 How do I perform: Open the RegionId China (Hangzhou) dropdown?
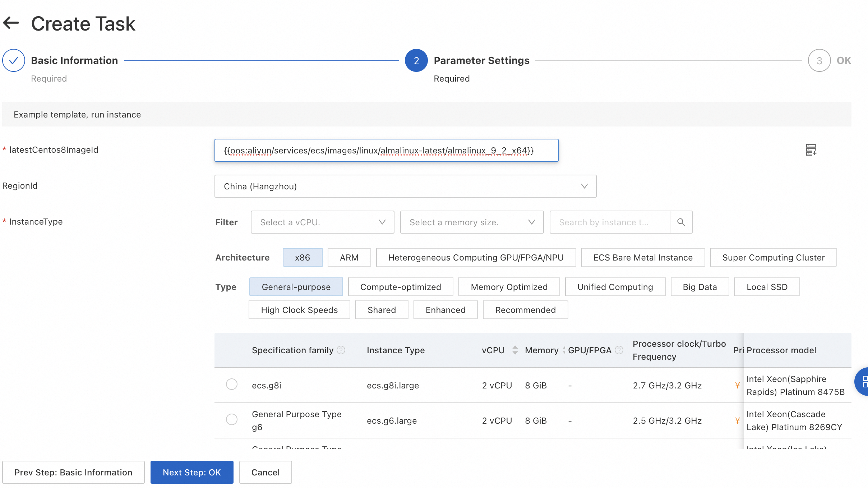(x=405, y=186)
